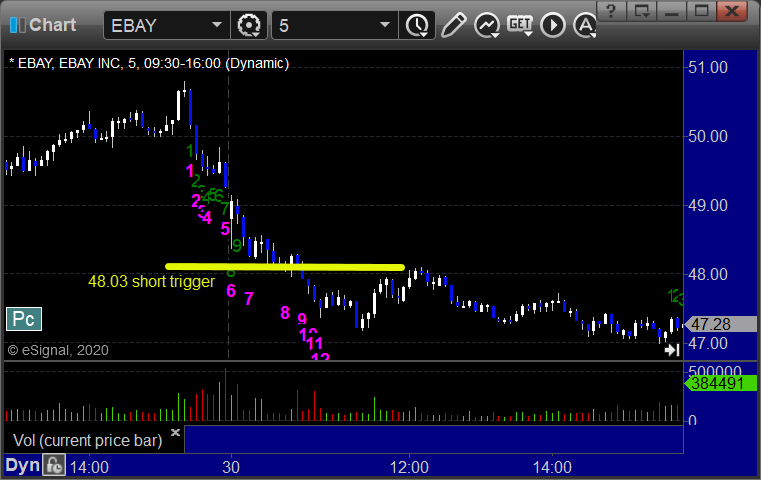Click the Vol (current price bar) label
Viewport: 761px width, 480px height.
pos(87,440)
